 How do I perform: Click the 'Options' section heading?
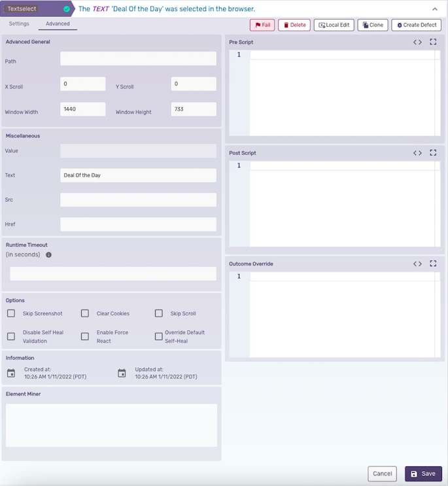(15, 300)
